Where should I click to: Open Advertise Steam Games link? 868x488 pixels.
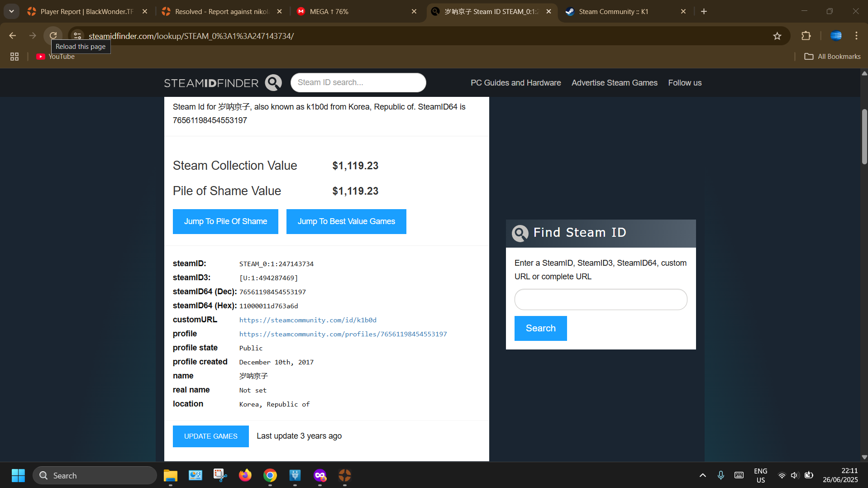click(x=614, y=83)
